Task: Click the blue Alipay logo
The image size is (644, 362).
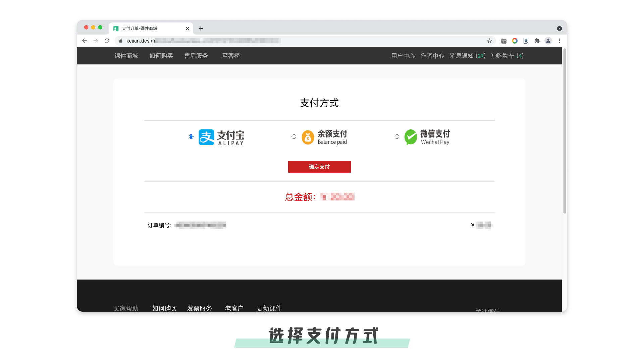Action: (x=206, y=137)
